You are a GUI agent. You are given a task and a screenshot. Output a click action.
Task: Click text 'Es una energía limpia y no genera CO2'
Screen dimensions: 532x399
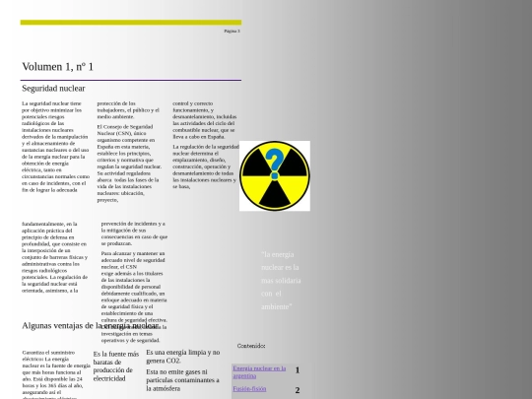[x=183, y=357]
